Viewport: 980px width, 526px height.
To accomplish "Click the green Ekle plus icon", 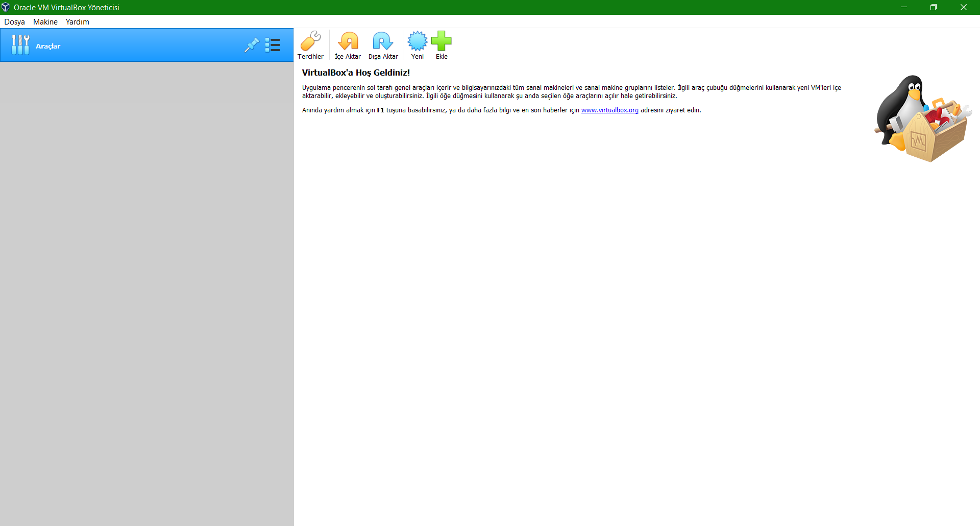I will (x=442, y=42).
